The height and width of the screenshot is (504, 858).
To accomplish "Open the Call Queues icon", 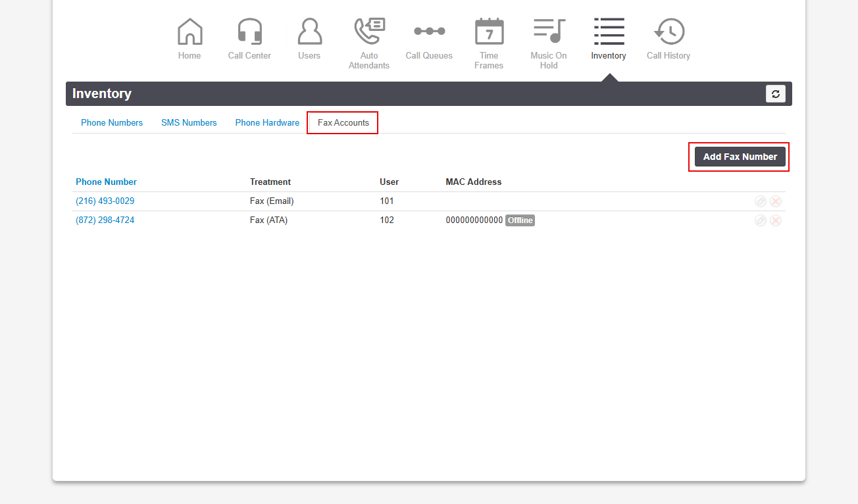I will pyautogui.click(x=429, y=32).
